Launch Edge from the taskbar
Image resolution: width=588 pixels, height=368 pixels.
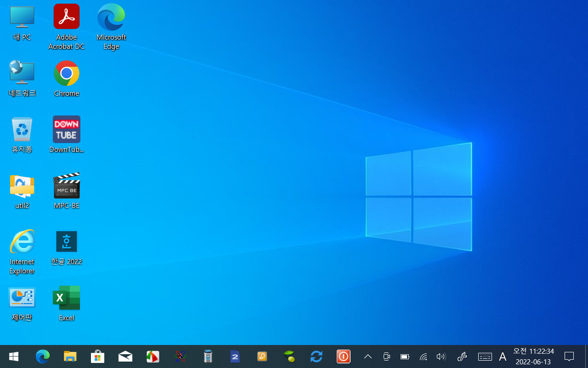pyautogui.click(x=43, y=356)
